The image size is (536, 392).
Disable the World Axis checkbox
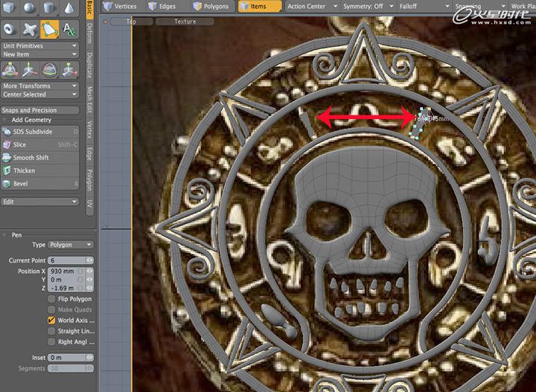pyautogui.click(x=51, y=321)
